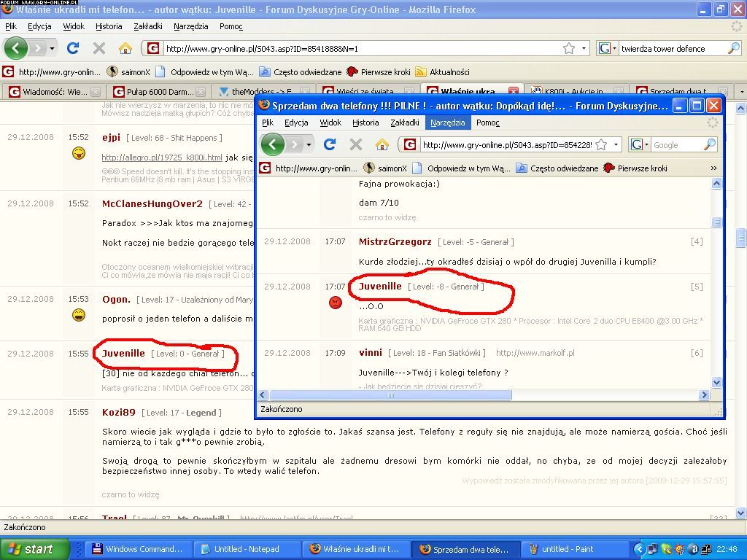747x560 pixels.
Task: Open saimonX bookmark in main window
Action: pos(129,72)
